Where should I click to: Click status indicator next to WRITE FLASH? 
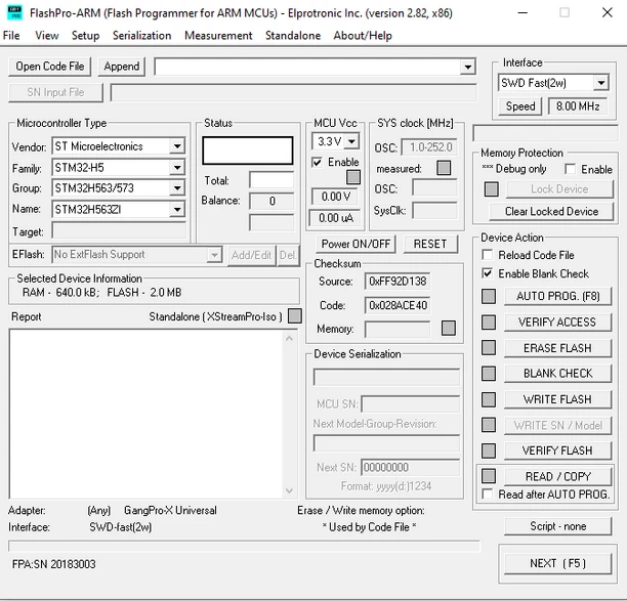pos(488,399)
